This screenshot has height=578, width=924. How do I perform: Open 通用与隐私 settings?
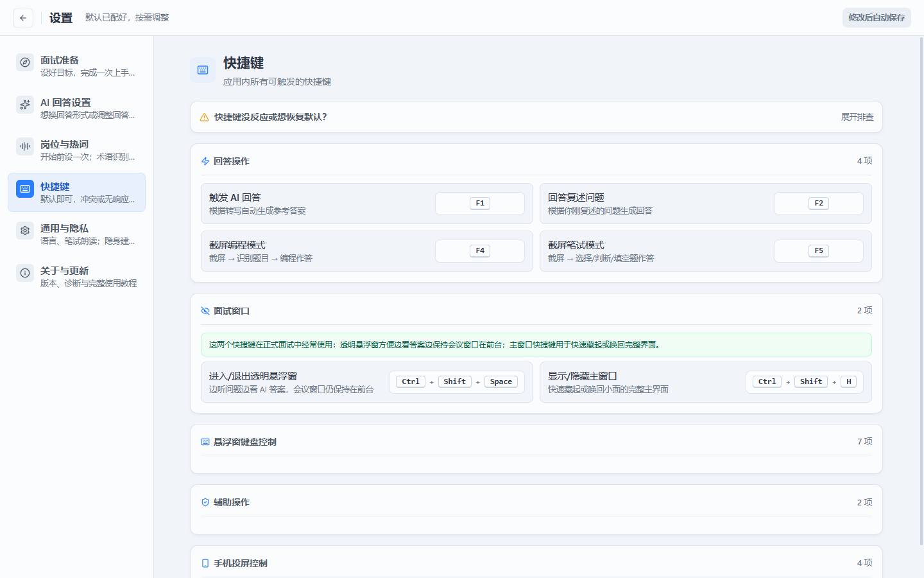coord(76,234)
